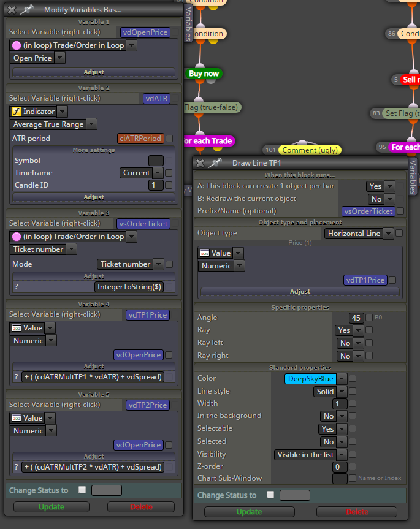Open the Average True Range dropdown
Image resolution: width=420 pixels, height=529 pixels.
(92, 124)
